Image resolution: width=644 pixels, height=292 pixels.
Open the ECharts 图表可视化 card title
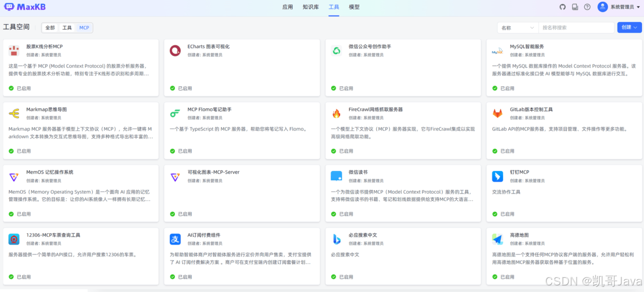tap(208, 47)
